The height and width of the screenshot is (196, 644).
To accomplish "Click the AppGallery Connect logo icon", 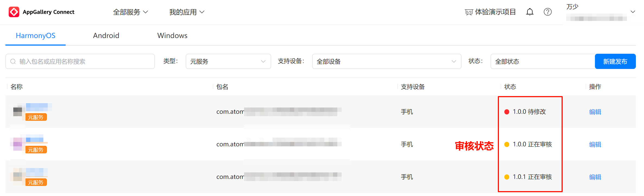I will click(x=14, y=12).
